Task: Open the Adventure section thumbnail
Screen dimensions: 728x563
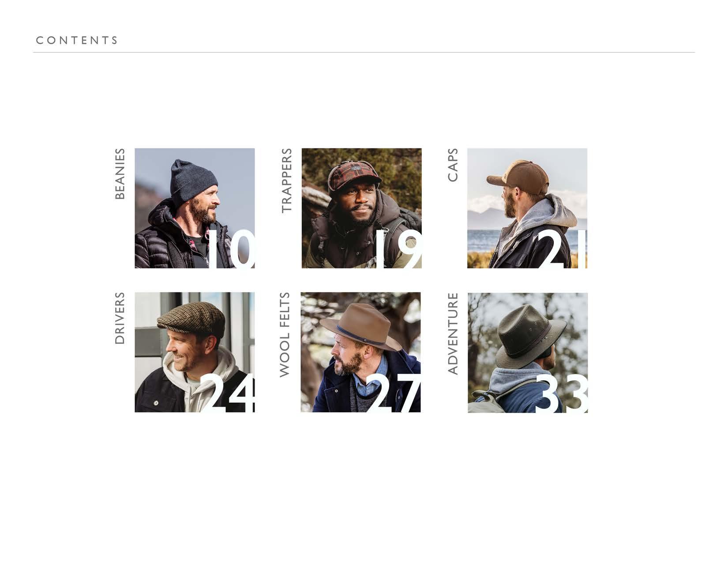Action: coord(528,352)
